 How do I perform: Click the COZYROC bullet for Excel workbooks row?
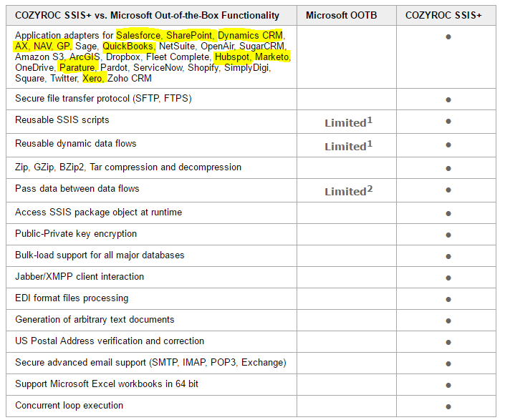tap(448, 385)
